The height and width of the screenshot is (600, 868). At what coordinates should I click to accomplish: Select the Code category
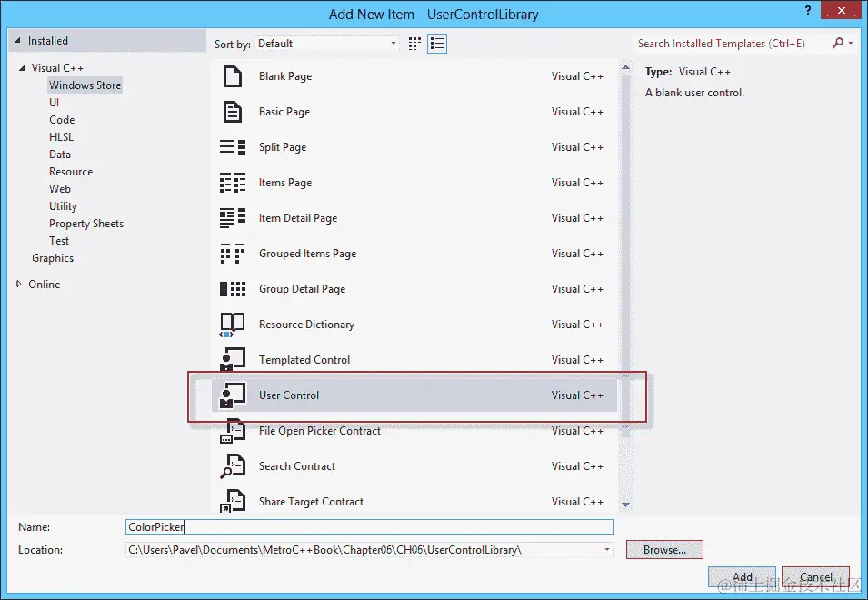(x=62, y=120)
